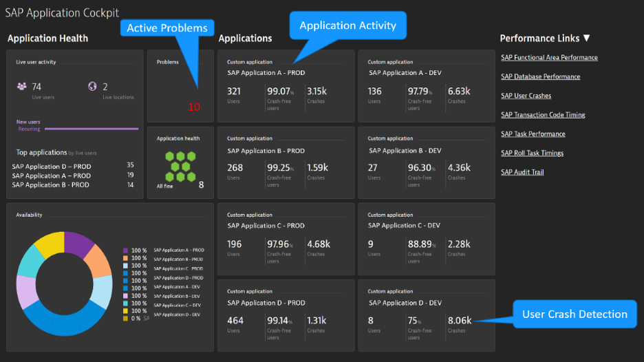Open SAP Application A - PROD tile

coord(286,86)
